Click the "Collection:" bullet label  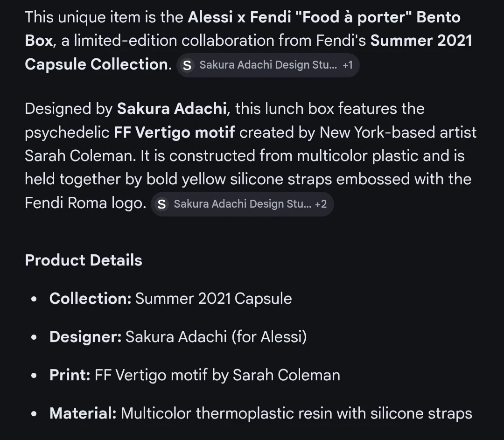pyautogui.click(x=91, y=299)
